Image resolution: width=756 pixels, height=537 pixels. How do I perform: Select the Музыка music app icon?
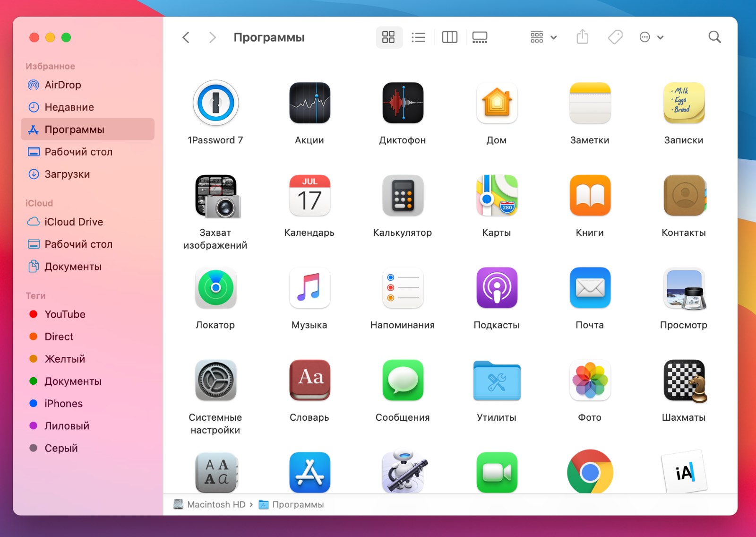tap(309, 288)
